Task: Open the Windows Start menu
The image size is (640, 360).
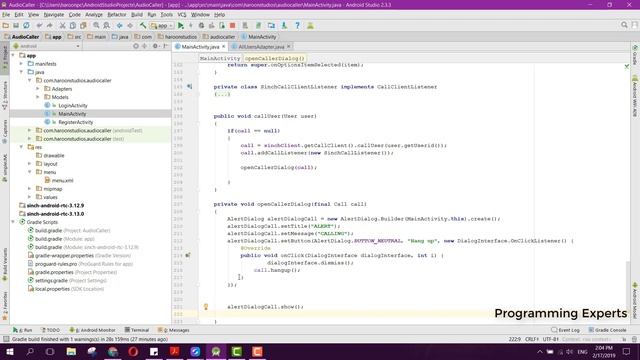Action: tap(9, 351)
